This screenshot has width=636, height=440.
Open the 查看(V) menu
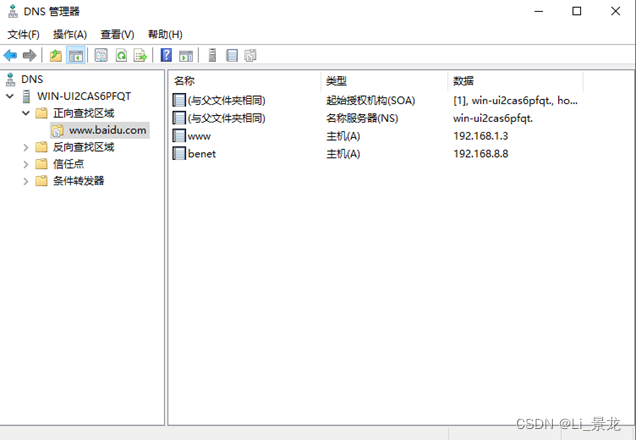117,34
